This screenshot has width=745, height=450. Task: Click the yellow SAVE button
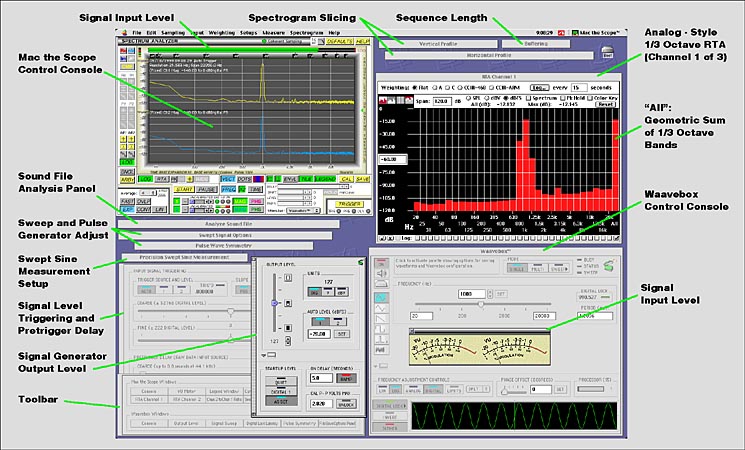363,179
